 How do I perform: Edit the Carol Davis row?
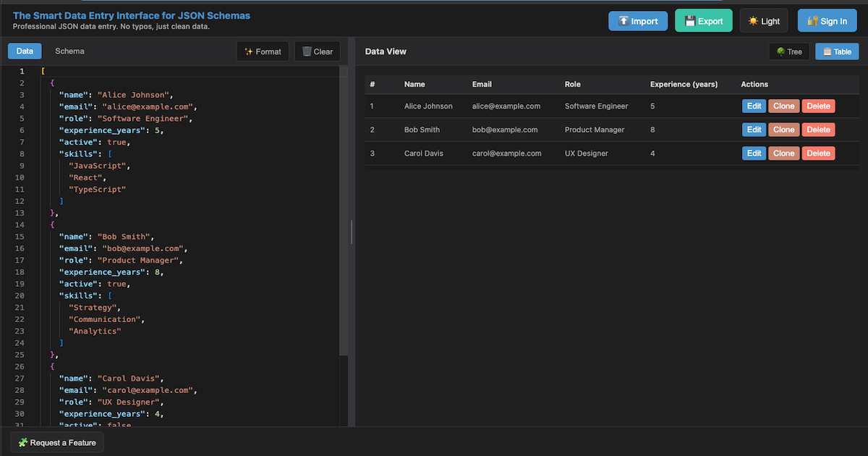(754, 153)
